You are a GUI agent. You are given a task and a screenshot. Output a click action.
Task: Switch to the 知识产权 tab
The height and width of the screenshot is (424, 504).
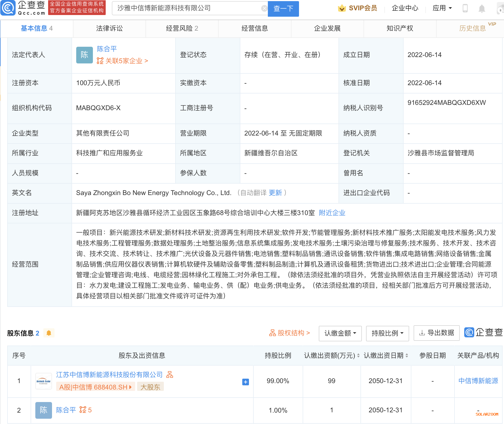point(400,28)
